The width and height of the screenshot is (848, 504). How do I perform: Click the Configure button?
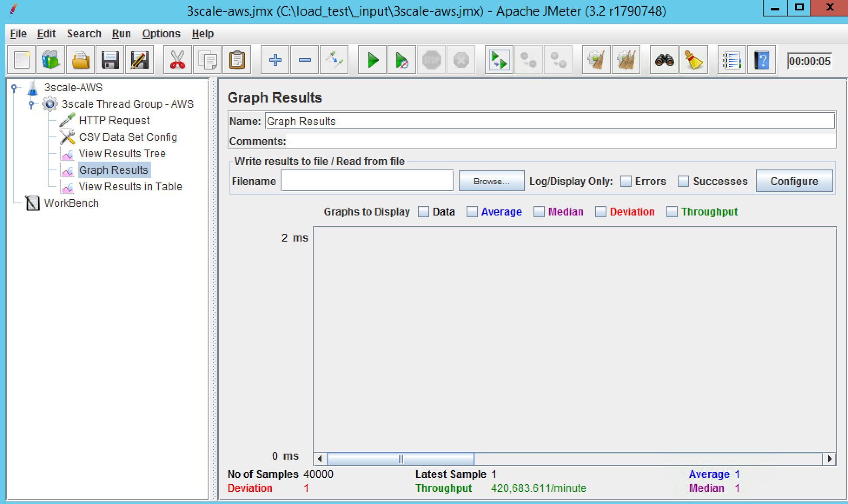pyautogui.click(x=794, y=181)
